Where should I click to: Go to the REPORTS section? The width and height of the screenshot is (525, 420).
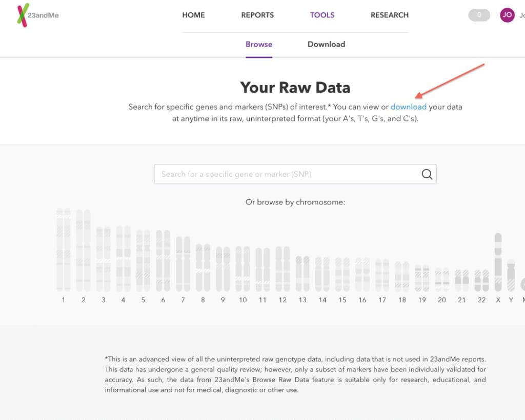coord(257,15)
